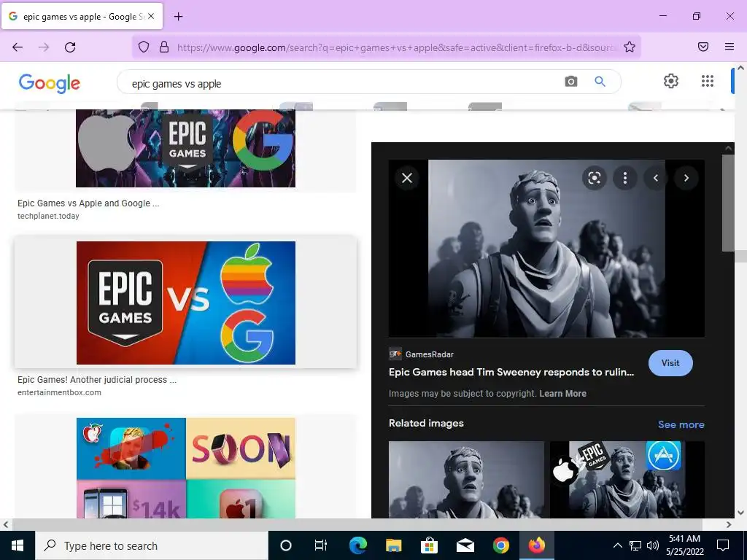
Task: Close the image preview panel
Action: pyautogui.click(x=407, y=178)
